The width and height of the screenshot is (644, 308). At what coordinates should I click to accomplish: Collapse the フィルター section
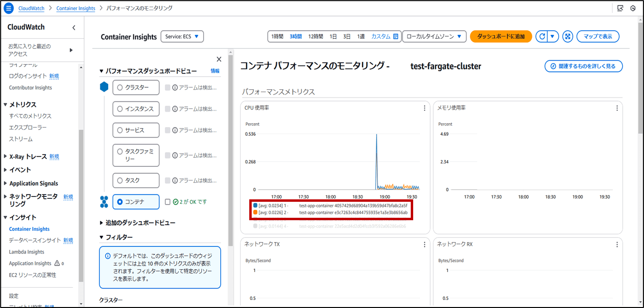[x=101, y=237]
